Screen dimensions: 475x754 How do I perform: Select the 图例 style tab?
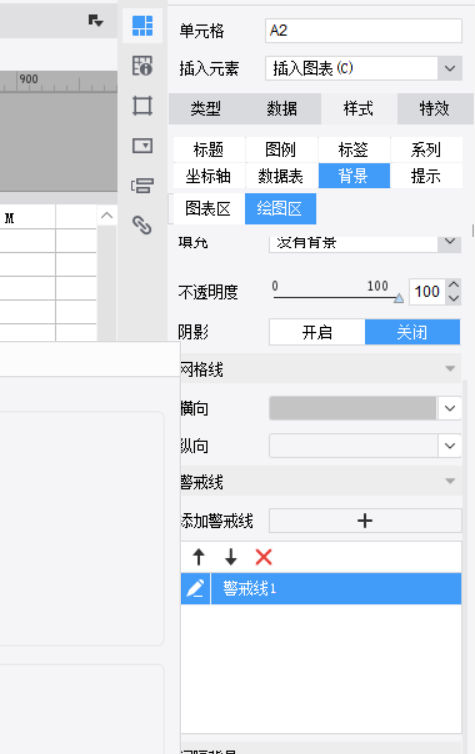coord(281,150)
